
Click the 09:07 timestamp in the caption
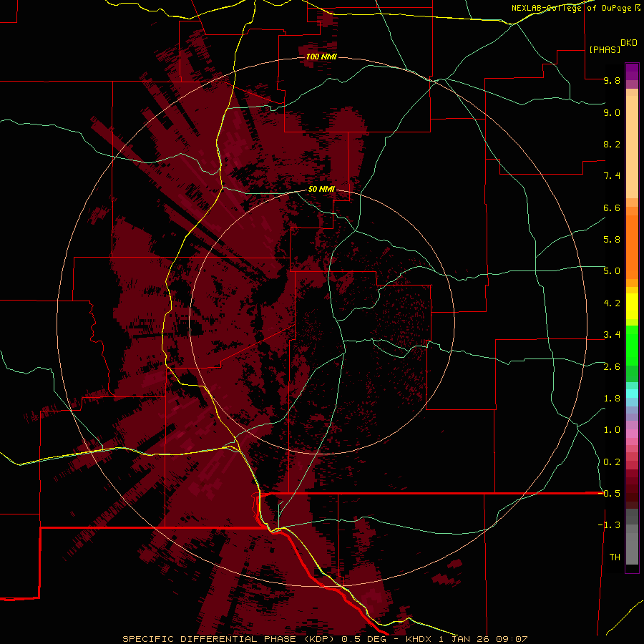tap(512, 639)
